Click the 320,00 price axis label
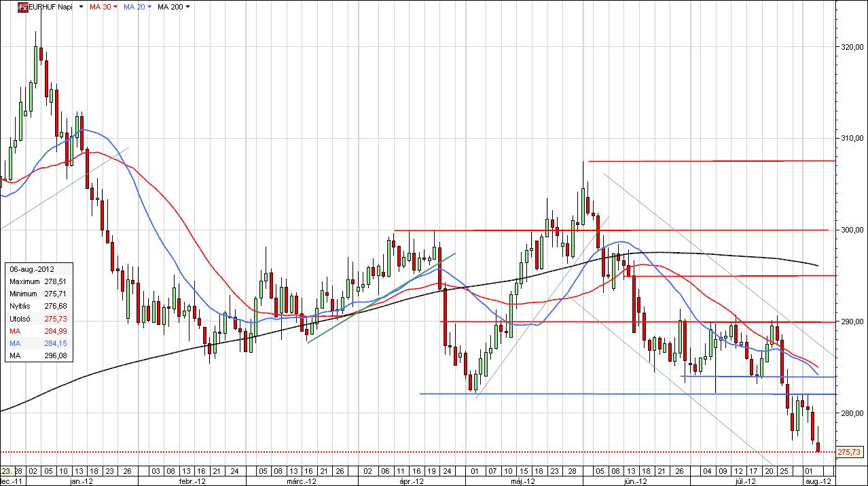This screenshot has height=486, width=868. (x=851, y=47)
